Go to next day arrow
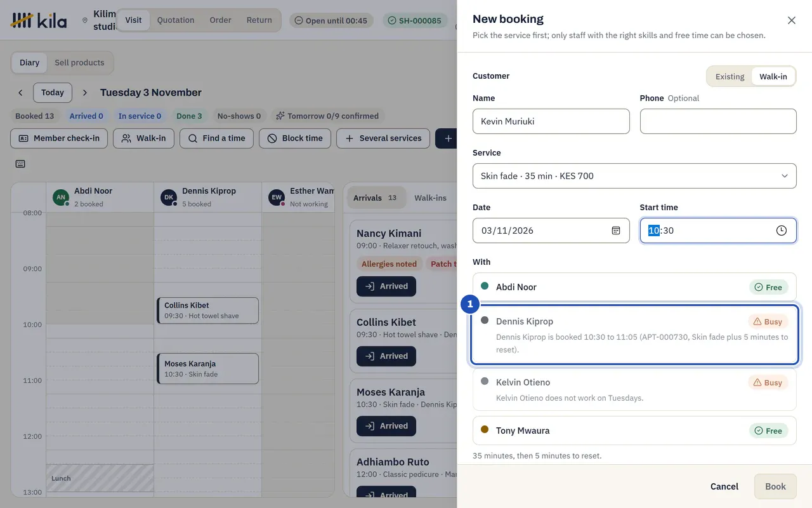Image resolution: width=812 pixels, height=508 pixels. click(x=85, y=93)
